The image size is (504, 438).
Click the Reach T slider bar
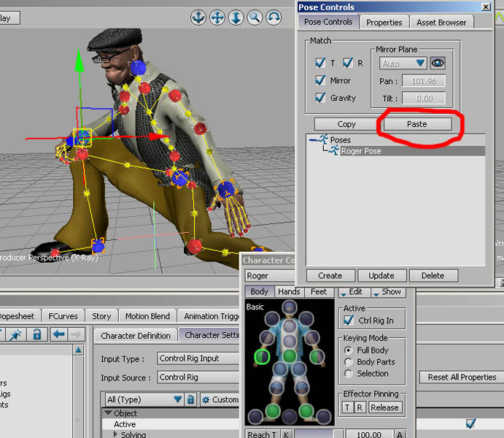318,434
